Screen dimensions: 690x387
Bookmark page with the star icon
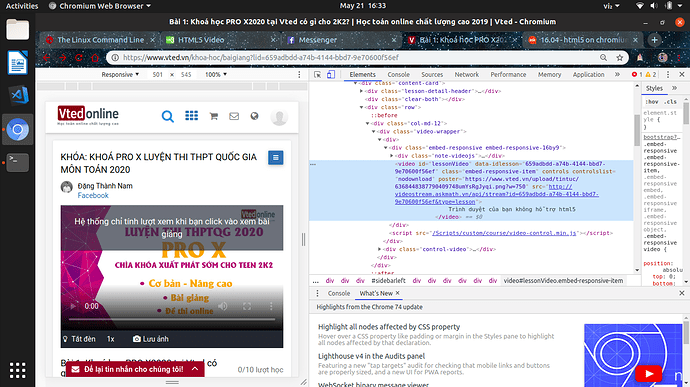[x=620, y=58]
